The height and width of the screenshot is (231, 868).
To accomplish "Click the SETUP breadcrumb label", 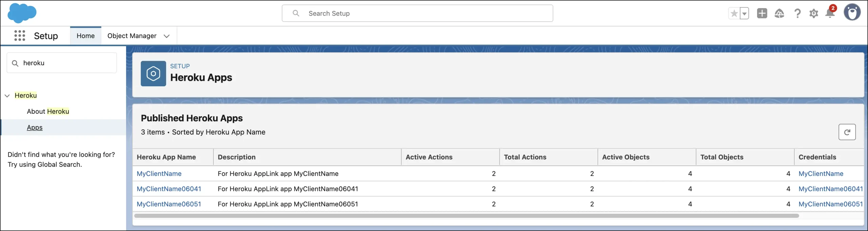I will click(x=180, y=66).
